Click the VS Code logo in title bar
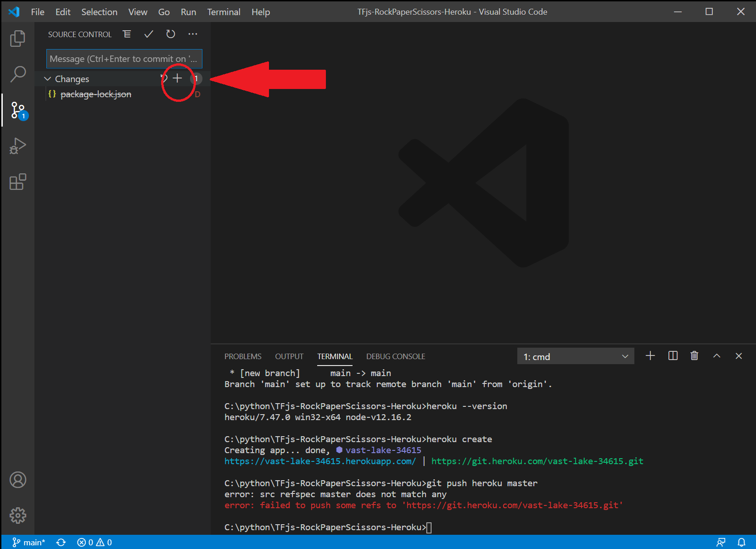This screenshot has height=549, width=756. click(x=14, y=12)
